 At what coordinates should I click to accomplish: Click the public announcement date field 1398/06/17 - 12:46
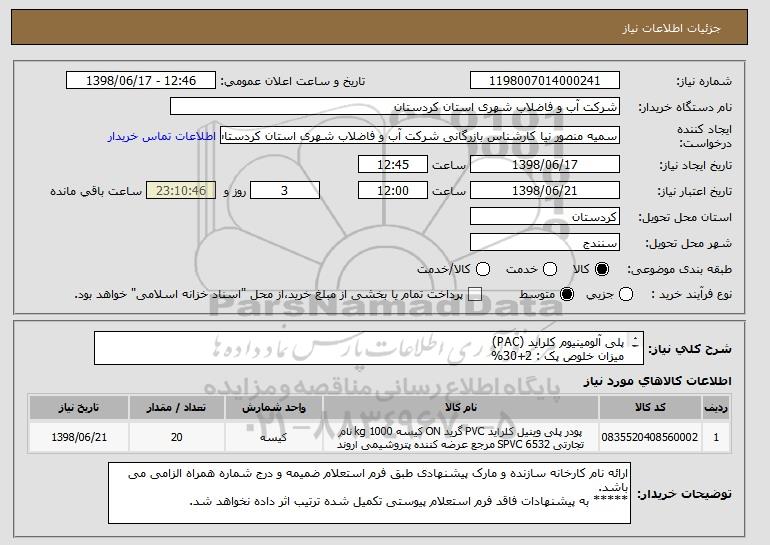click(x=141, y=81)
